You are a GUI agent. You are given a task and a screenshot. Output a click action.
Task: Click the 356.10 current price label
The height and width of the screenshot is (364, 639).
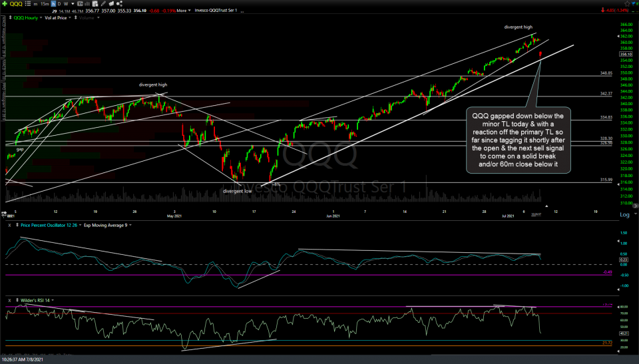coord(626,54)
